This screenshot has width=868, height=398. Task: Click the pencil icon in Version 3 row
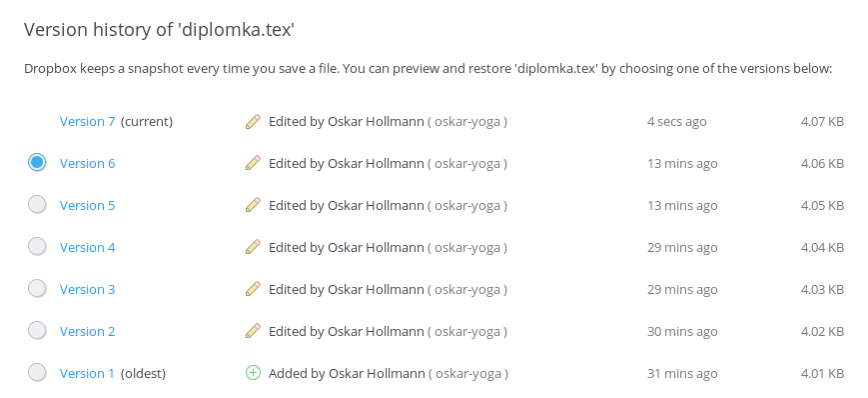(x=253, y=289)
